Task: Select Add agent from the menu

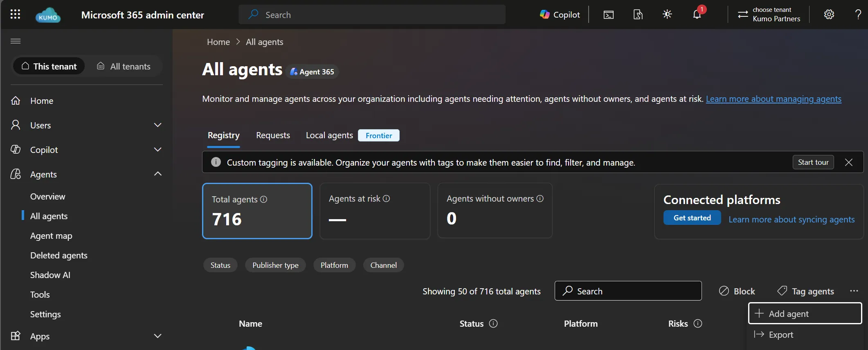Action: [805, 314]
